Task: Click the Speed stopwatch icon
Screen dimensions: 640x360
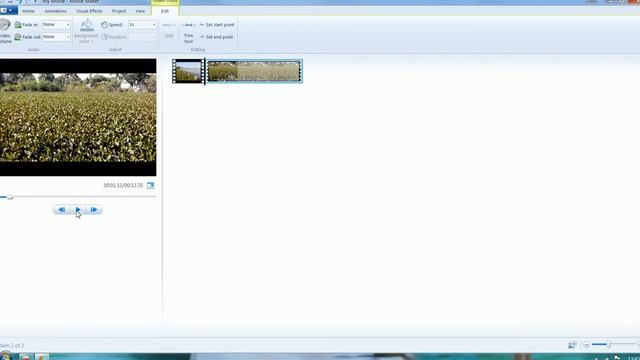Action: (x=104, y=24)
